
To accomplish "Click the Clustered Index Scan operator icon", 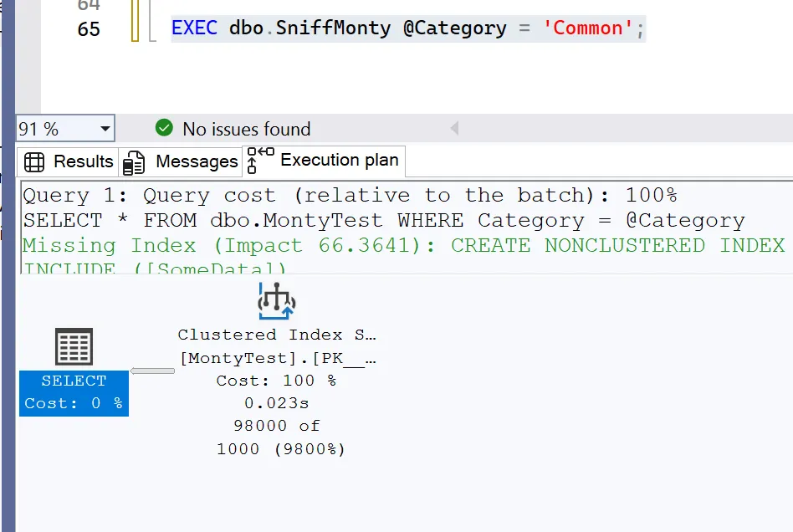I will [x=277, y=301].
